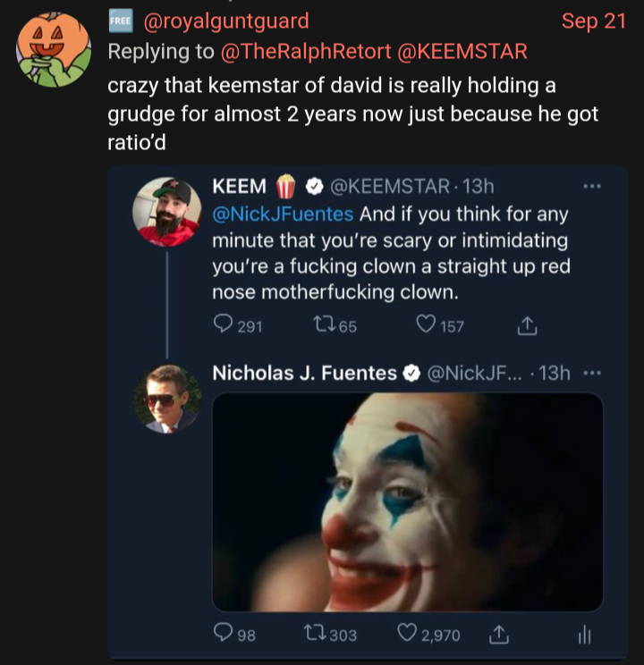Open more options on KEEM's tweet

click(591, 186)
